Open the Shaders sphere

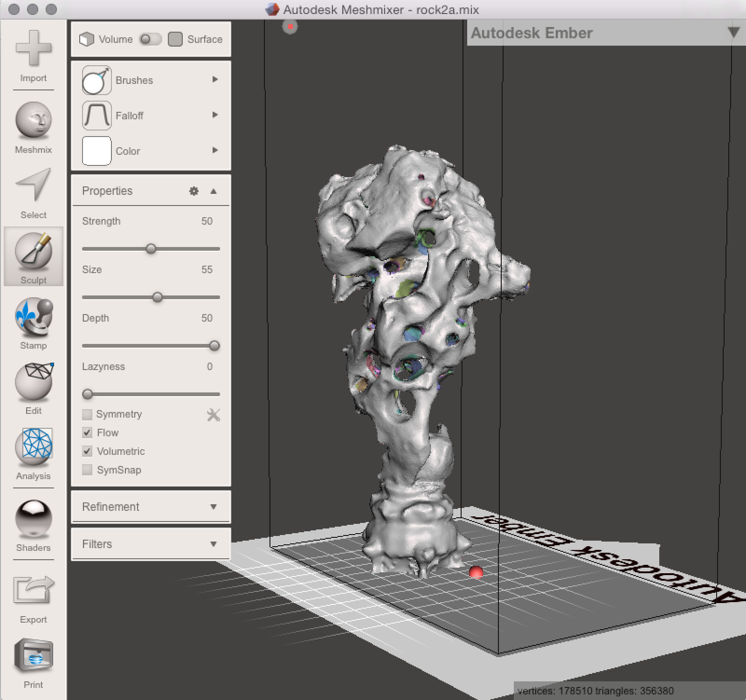(33, 519)
